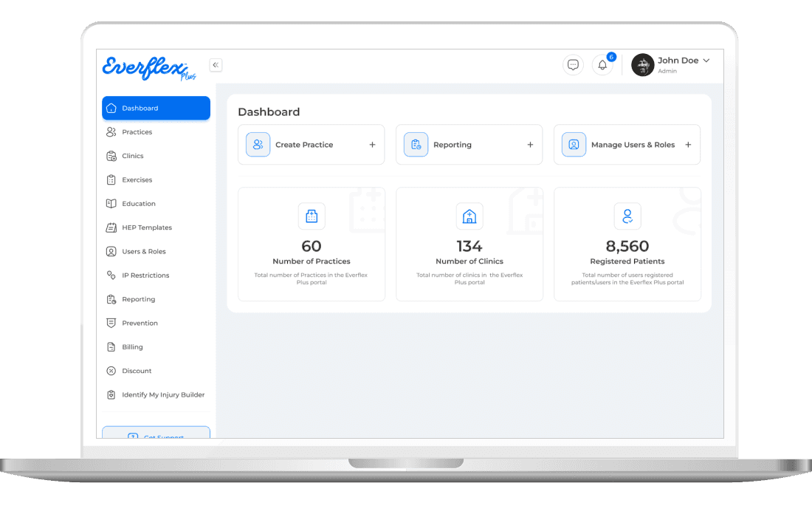Open the Users & Roles sidebar label
Screen dimensions: 812x517
click(x=144, y=251)
